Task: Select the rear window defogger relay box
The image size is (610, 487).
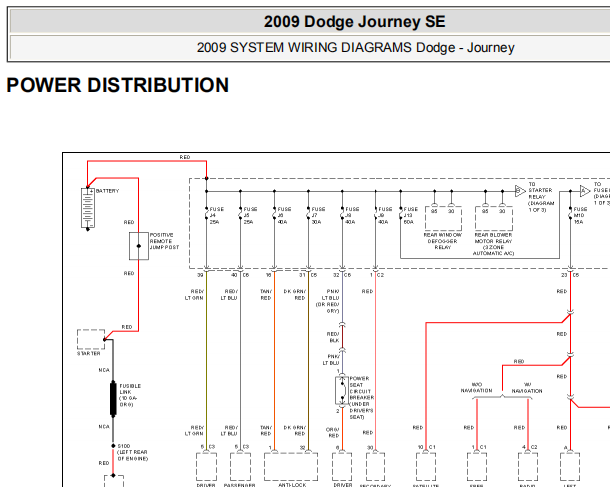Action: (443, 219)
